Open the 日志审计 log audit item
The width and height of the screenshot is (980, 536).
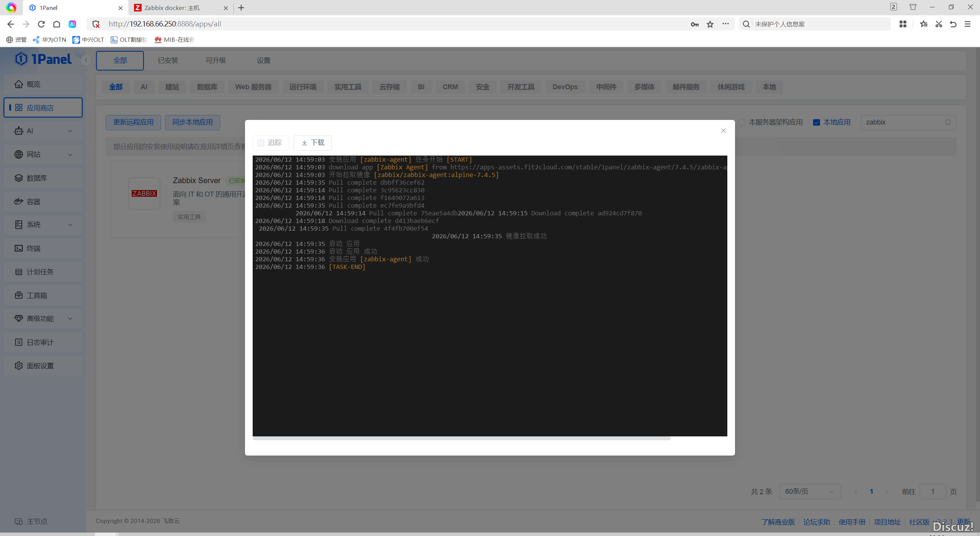pos(43,342)
